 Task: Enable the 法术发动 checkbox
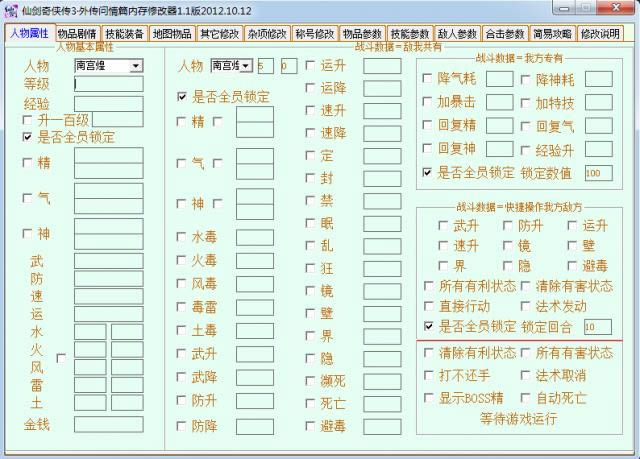point(526,306)
